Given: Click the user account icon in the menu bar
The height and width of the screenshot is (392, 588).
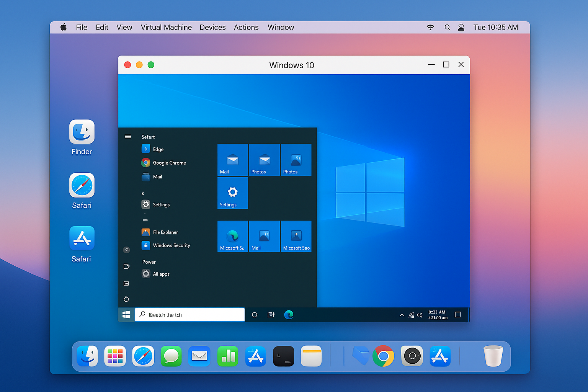Looking at the screenshot, I should 461,27.
